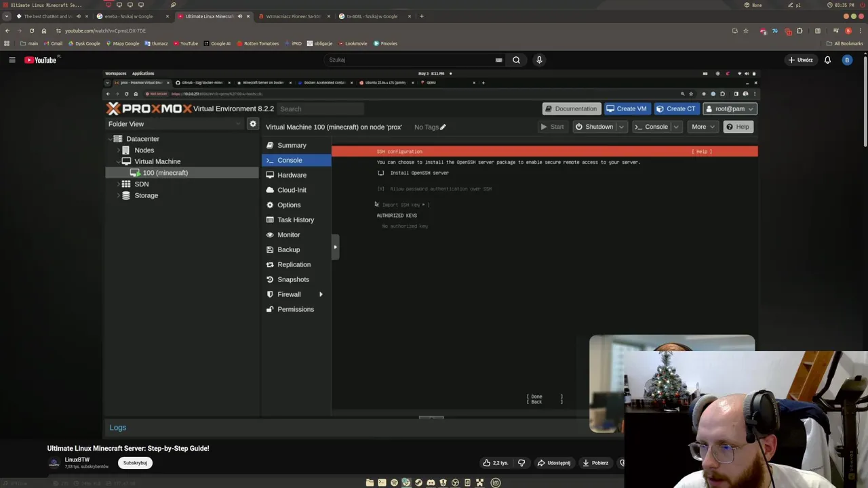868x488 pixels.
Task: Open the More dropdown menu
Action: pyautogui.click(x=703, y=127)
